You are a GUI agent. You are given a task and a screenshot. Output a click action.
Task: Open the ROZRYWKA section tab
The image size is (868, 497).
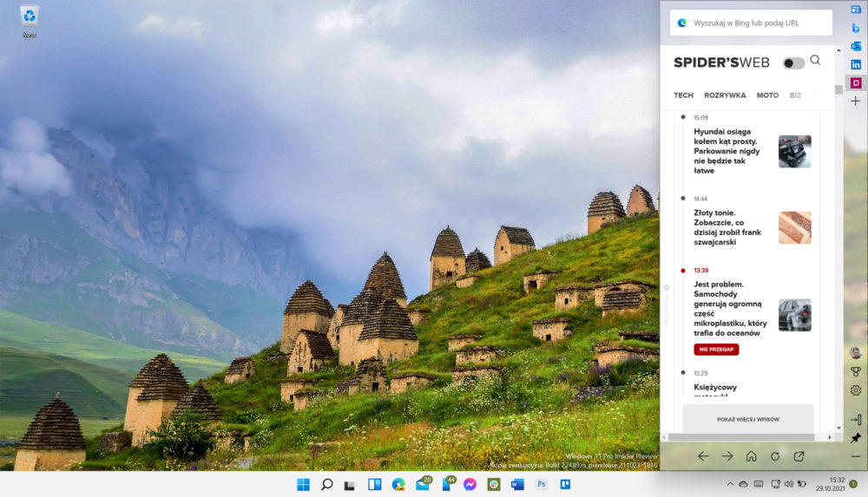725,95
